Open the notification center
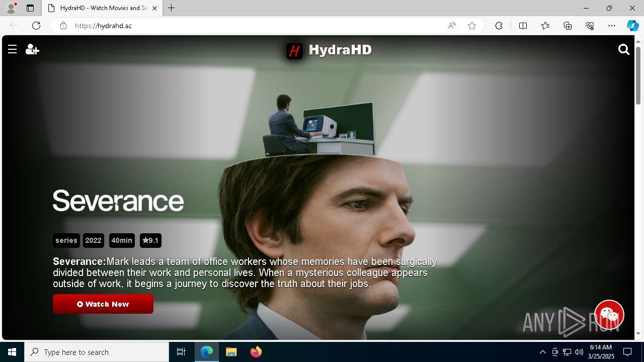644x362 pixels. [x=627, y=352]
